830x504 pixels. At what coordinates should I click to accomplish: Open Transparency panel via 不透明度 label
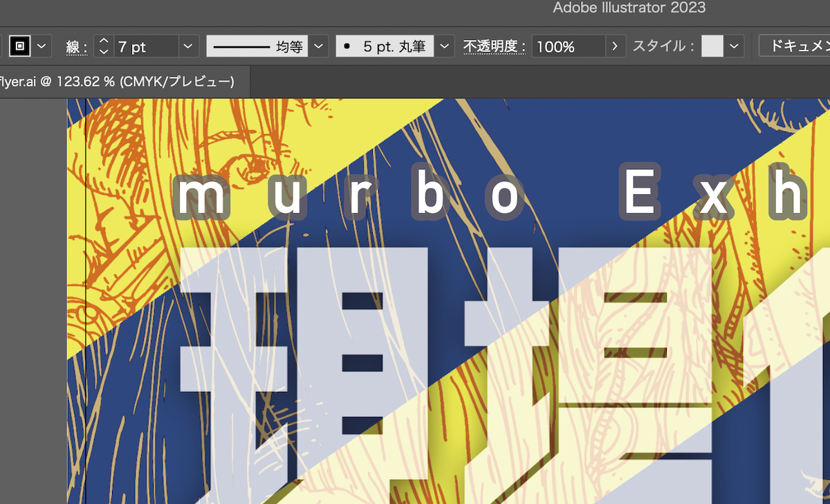pyautogui.click(x=495, y=46)
